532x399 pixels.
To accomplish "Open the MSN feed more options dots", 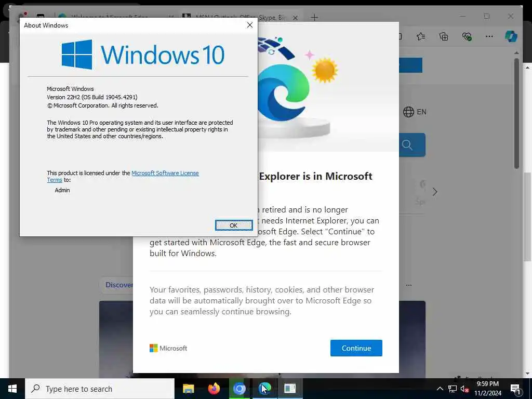I will [x=409, y=285].
